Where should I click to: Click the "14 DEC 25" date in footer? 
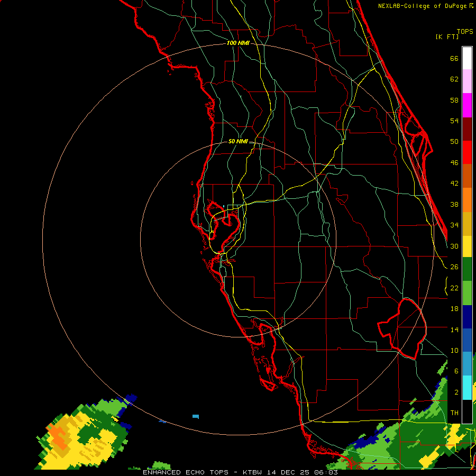[x=288, y=472]
